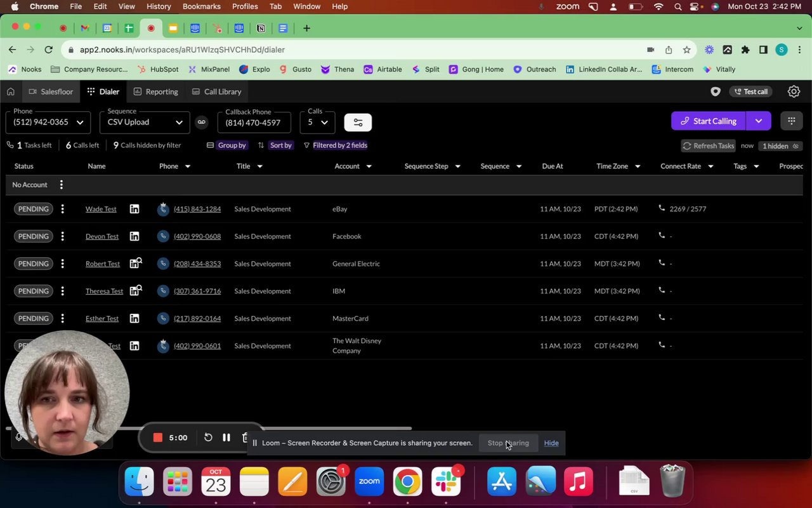Image resolution: width=812 pixels, height=508 pixels.
Task: Open the three-dot menu for Wade Test
Action: pyautogui.click(x=62, y=209)
